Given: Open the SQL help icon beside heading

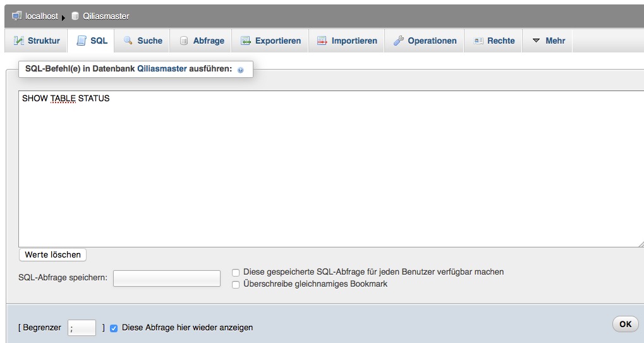Looking at the screenshot, I should 240,70.
